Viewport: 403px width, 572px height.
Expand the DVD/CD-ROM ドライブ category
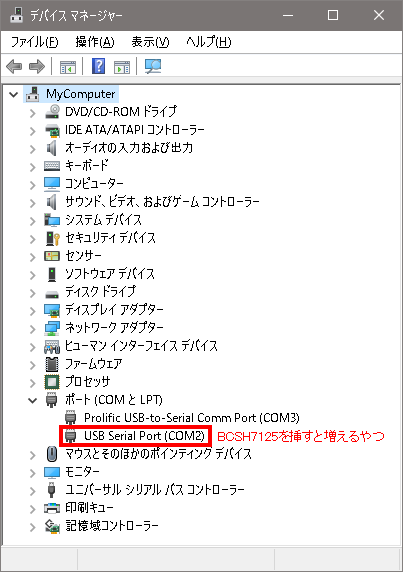coord(33,113)
